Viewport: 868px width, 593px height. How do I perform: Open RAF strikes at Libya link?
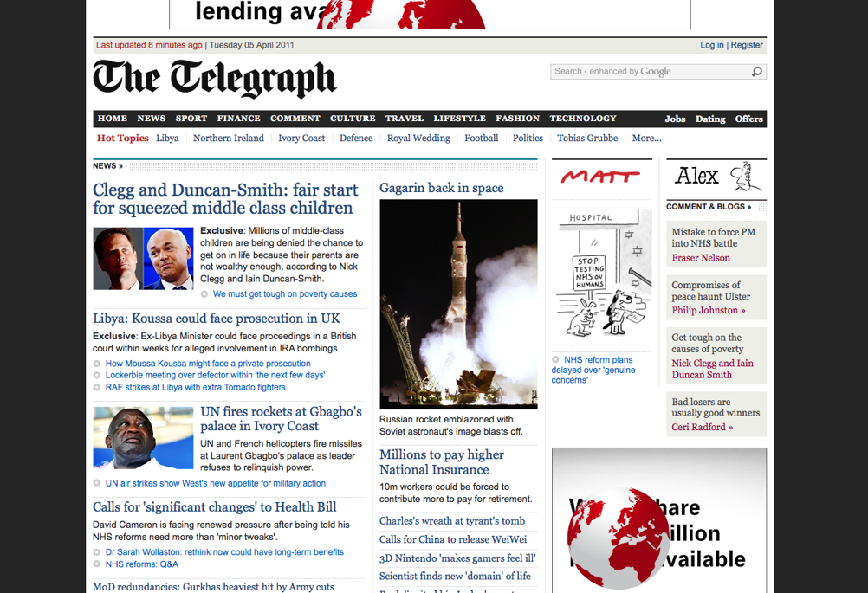pos(196,387)
